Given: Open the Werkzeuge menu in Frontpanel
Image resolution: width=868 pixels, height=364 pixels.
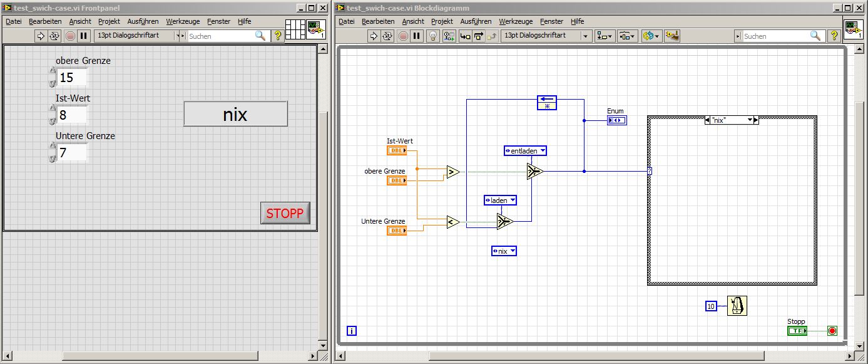Looking at the screenshot, I should point(183,21).
